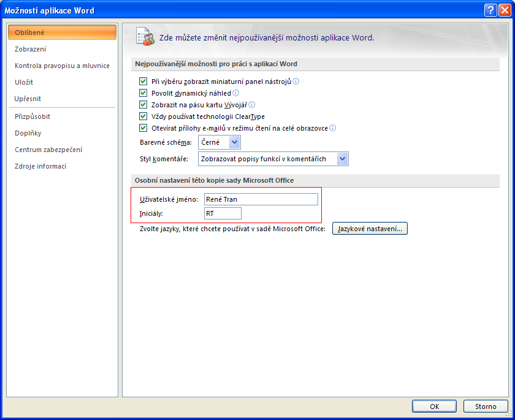515x420 pixels.
Task: Toggle miniaturní panel nástrojů checkbox
Action: (143, 81)
